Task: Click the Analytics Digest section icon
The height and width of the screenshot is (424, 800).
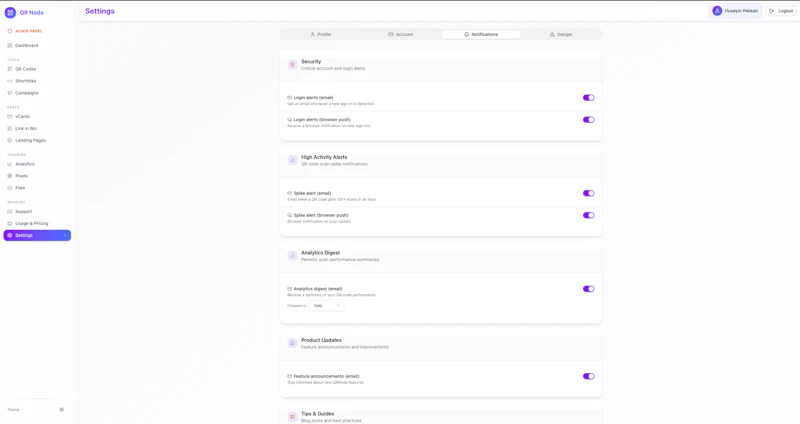Action: [x=292, y=256]
